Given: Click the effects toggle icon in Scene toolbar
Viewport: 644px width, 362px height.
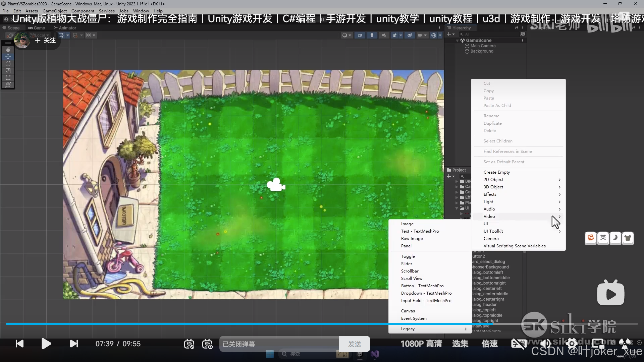Looking at the screenshot, I should 394,35.
